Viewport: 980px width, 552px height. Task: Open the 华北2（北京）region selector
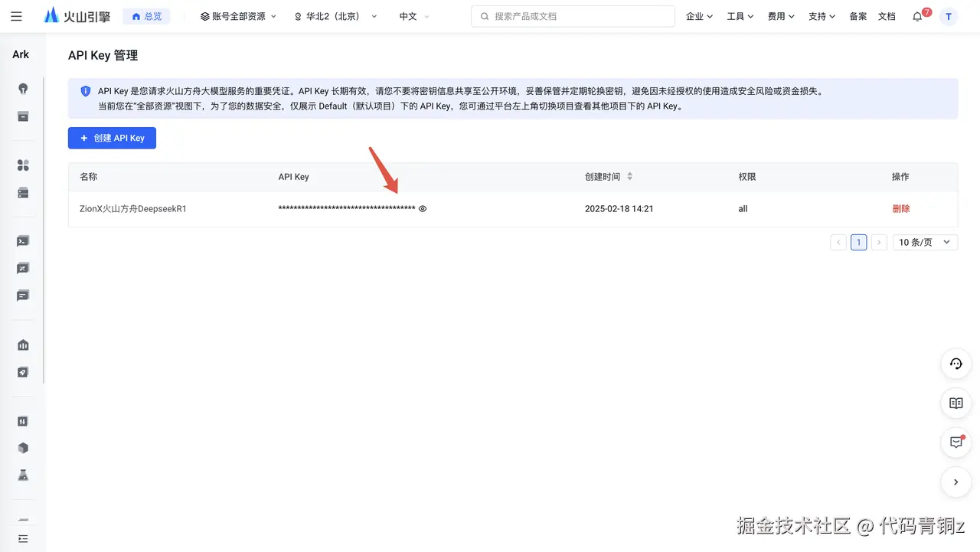click(335, 16)
